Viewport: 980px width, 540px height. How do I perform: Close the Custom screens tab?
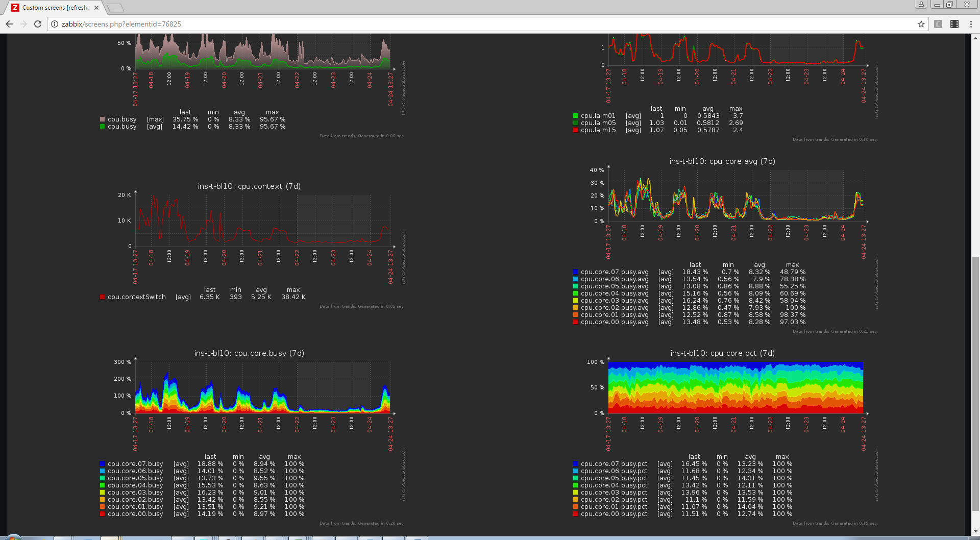96,8
